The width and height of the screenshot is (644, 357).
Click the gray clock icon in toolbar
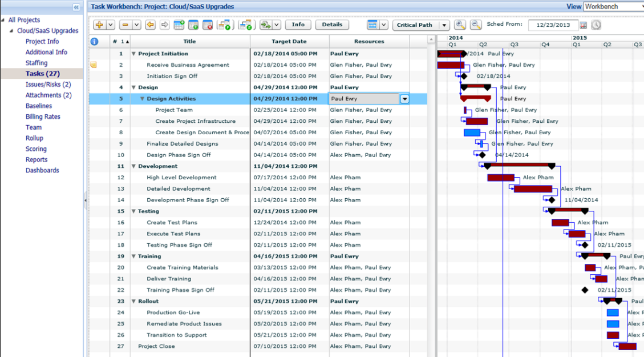coord(596,25)
